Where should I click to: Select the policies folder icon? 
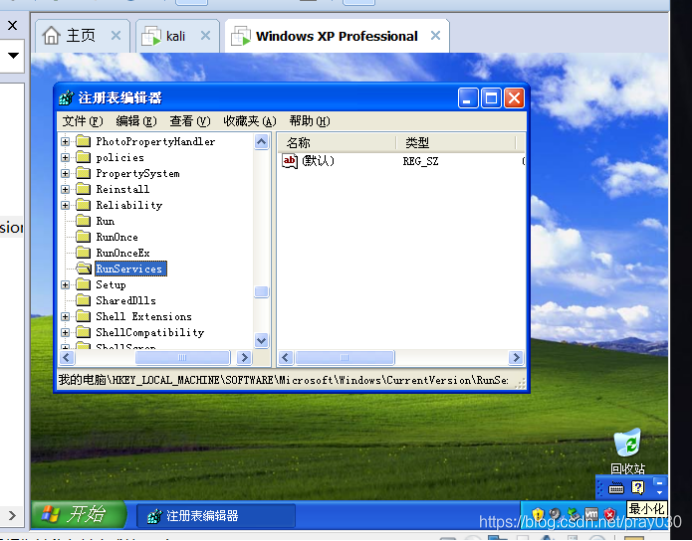[83, 157]
